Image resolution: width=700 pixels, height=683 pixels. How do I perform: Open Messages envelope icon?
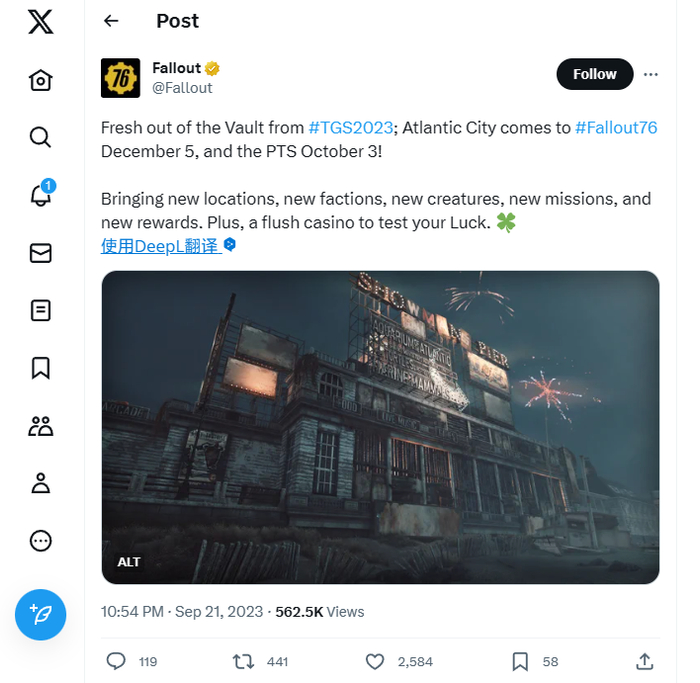point(40,253)
